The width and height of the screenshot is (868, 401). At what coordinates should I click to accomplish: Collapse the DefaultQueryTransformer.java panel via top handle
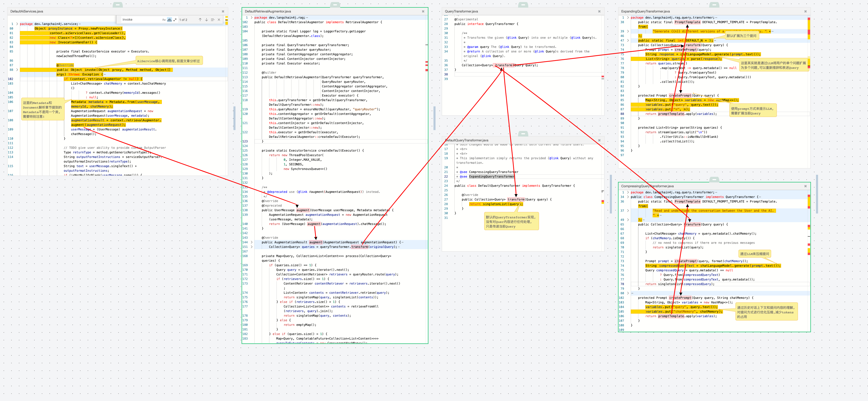click(x=523, y=134)
